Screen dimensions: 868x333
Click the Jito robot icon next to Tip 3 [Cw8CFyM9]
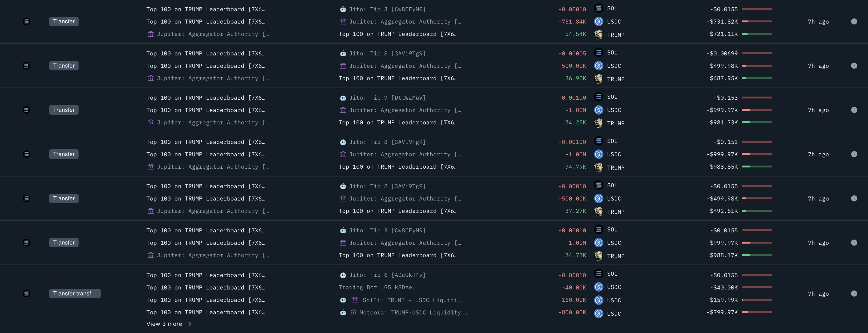tap(343, 9)
